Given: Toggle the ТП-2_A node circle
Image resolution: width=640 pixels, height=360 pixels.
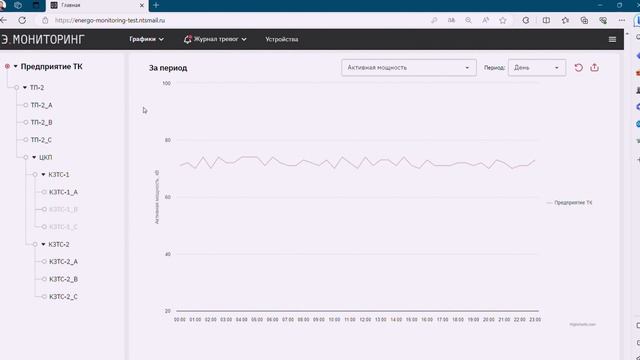Looking at the screenshot, I should [x=26, y=105].
